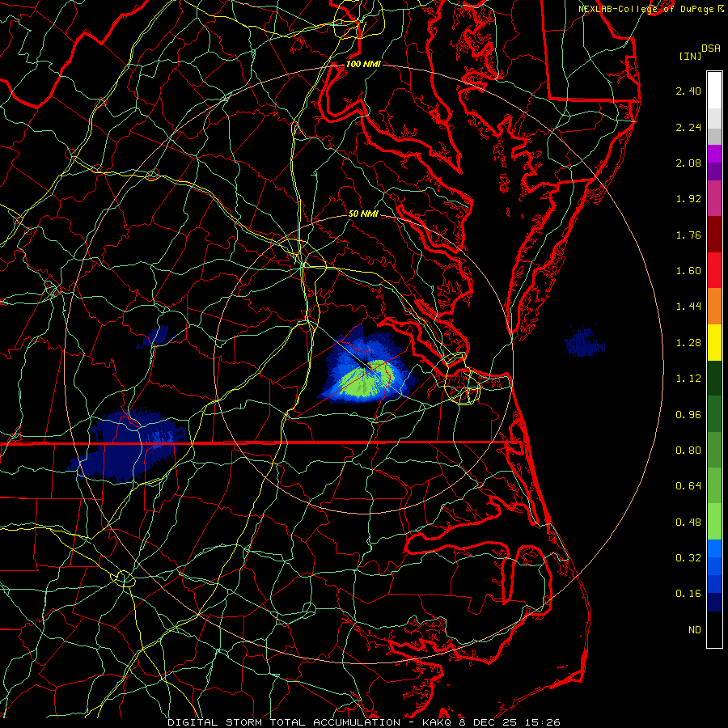Select the dark red swatch beside 1.76
The height and width of the screenshot is (728, 728).
[714, 235]
